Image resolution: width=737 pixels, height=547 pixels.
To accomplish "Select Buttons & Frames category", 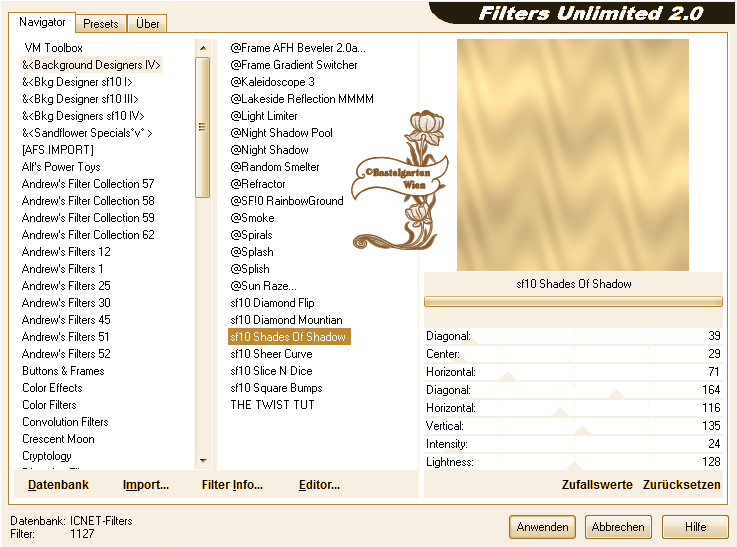I will point(63,371).
